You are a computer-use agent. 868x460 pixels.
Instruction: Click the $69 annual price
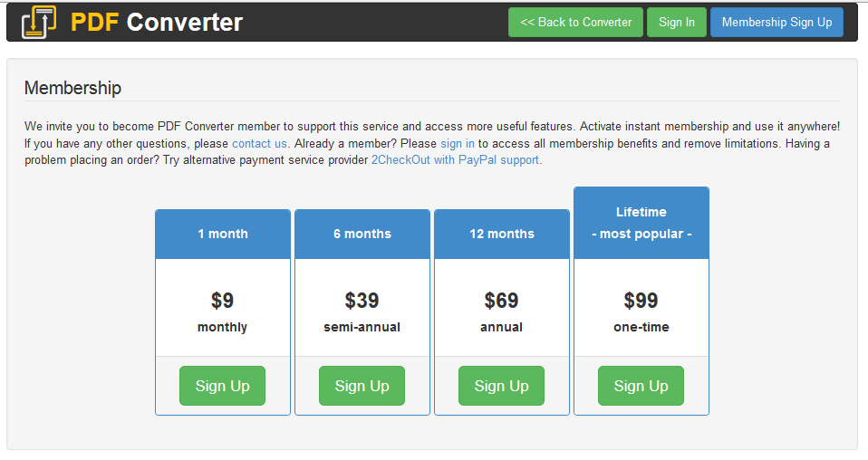501,301
